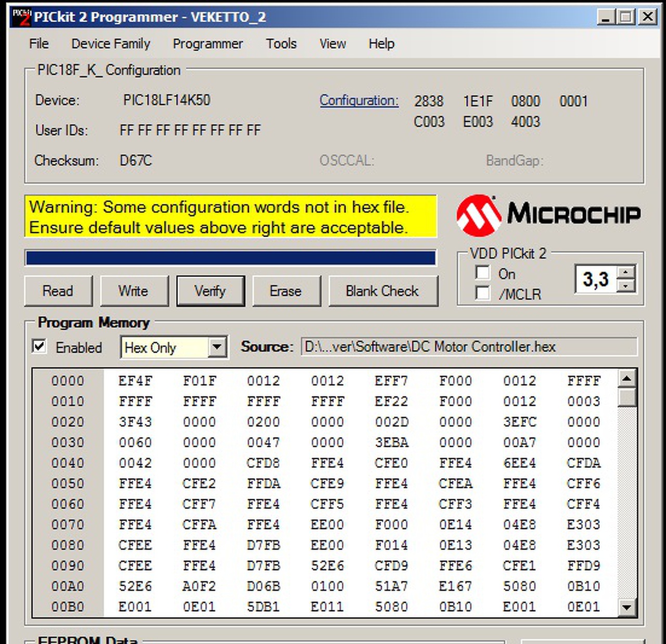
Task: Open the Tools menu
Action: 281,44
